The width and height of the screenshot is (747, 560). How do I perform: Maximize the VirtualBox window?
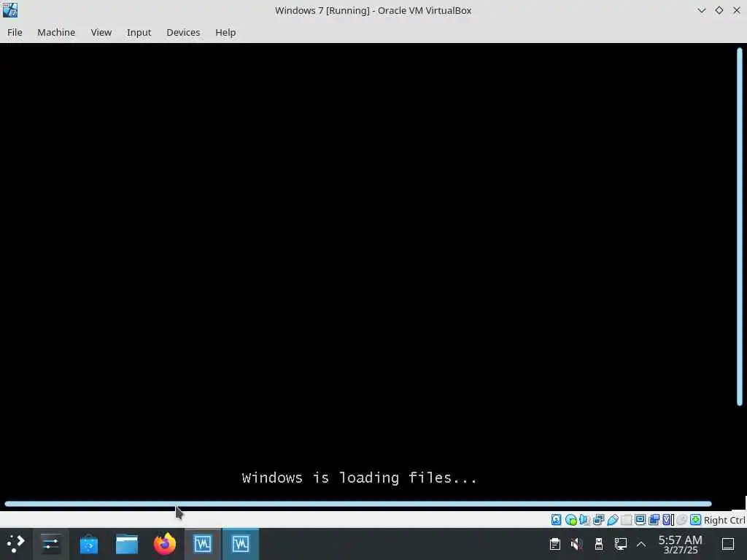pyautogui.click(x=719, y=10)
